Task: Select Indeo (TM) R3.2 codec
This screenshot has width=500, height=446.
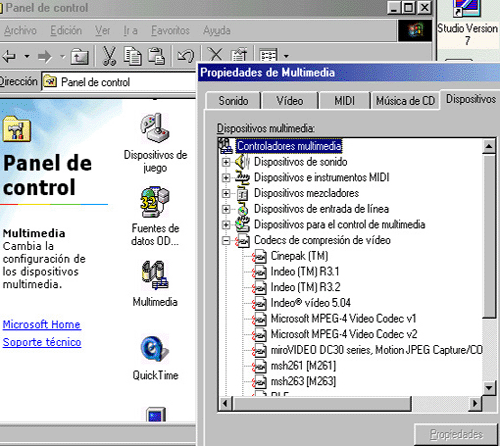Action: coord(306,287)
